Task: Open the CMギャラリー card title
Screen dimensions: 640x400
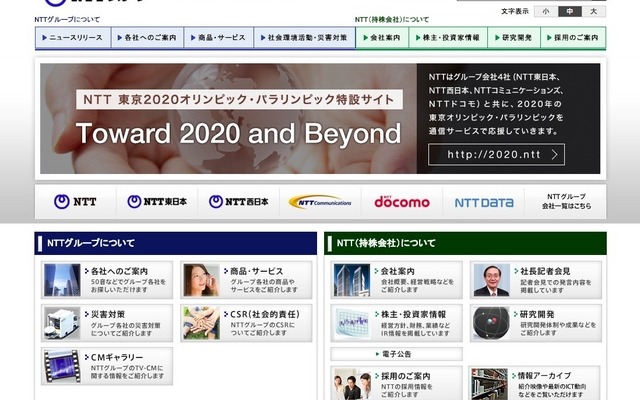Action: 117,358
